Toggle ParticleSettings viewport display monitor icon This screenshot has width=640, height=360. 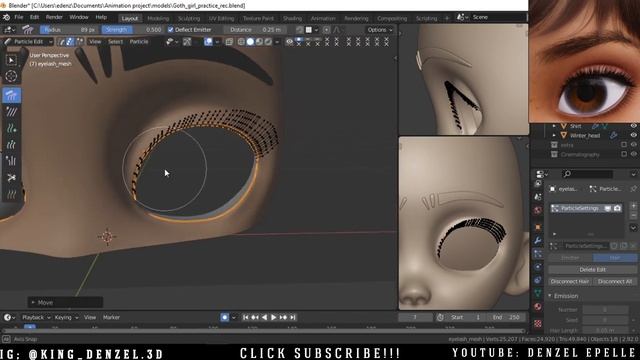(x=608, y=208)
